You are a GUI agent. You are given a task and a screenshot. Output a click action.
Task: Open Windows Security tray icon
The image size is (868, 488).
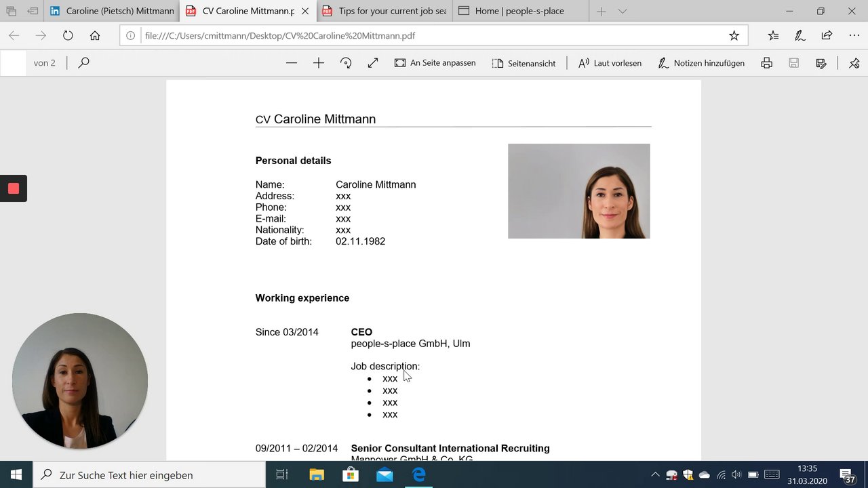pos(688,475)
